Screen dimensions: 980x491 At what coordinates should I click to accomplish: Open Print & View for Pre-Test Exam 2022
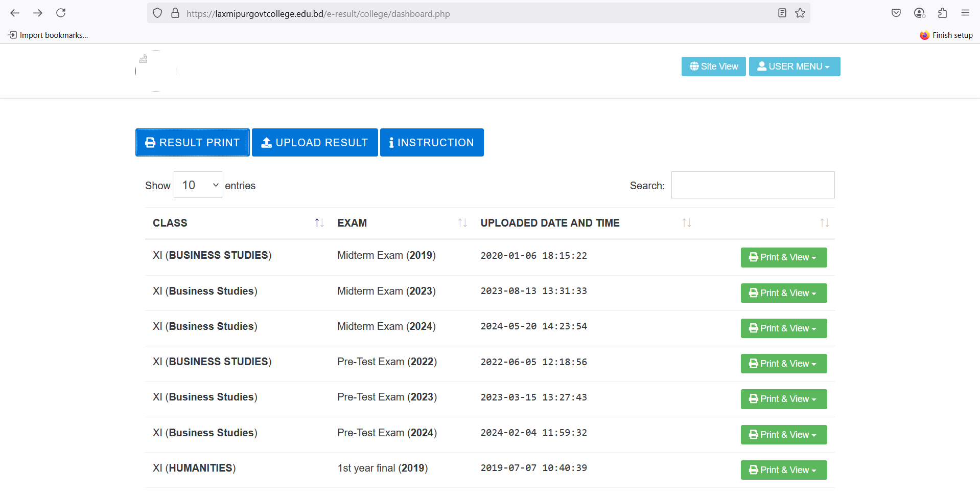(783, 364)
